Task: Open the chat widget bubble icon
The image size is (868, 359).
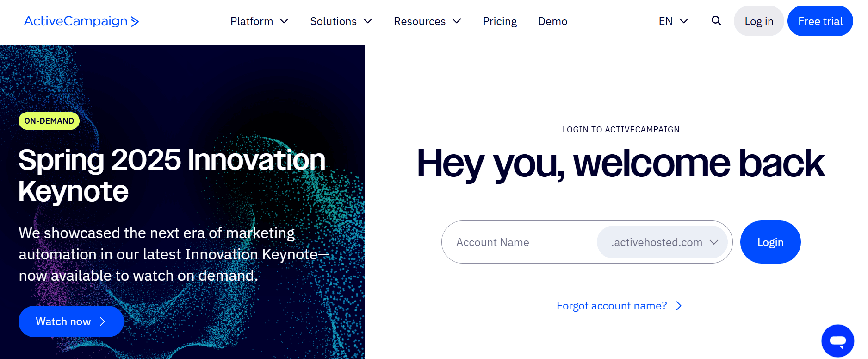Action: (x=837, y=341)
